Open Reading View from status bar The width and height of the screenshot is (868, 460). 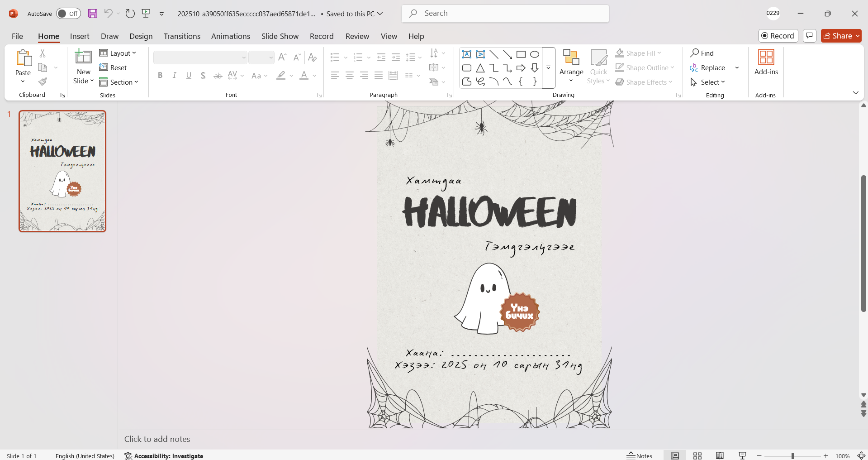[x=720, y=455]
